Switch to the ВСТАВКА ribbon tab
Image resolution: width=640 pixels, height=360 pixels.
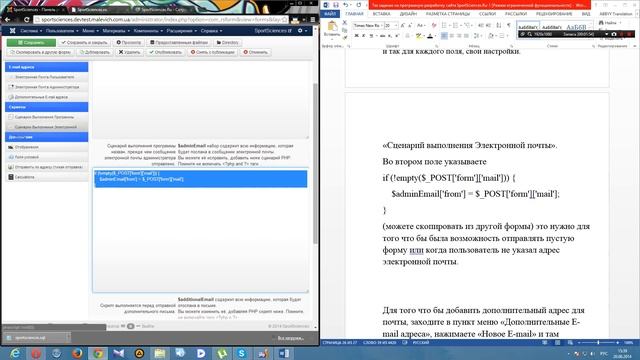coord(381,14)
